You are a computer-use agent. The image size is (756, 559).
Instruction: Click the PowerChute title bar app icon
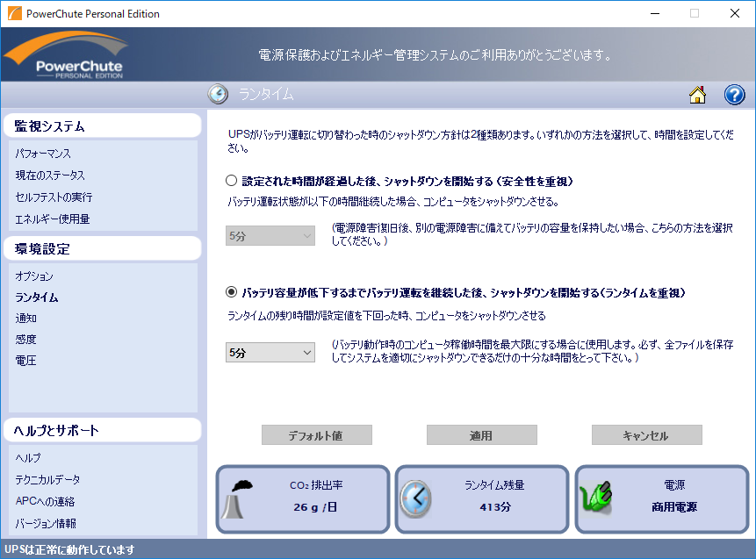(x=14, y=13)
